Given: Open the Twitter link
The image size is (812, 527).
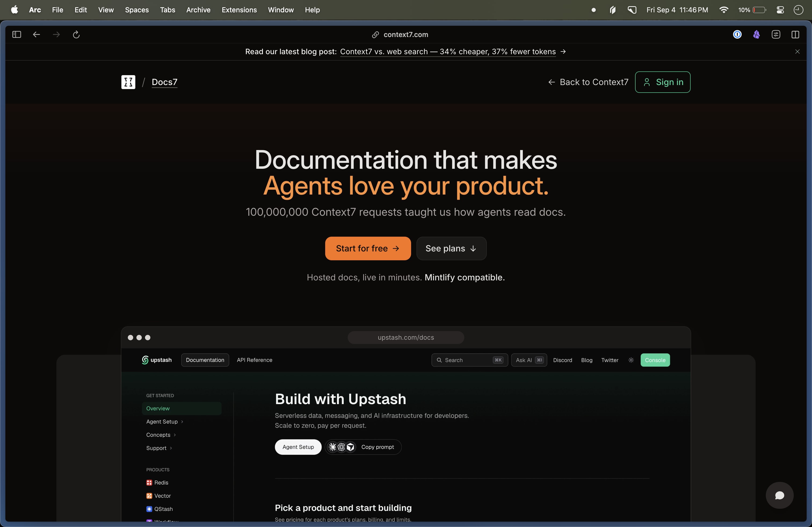Looking at the screenshot, I should [610, 360].
